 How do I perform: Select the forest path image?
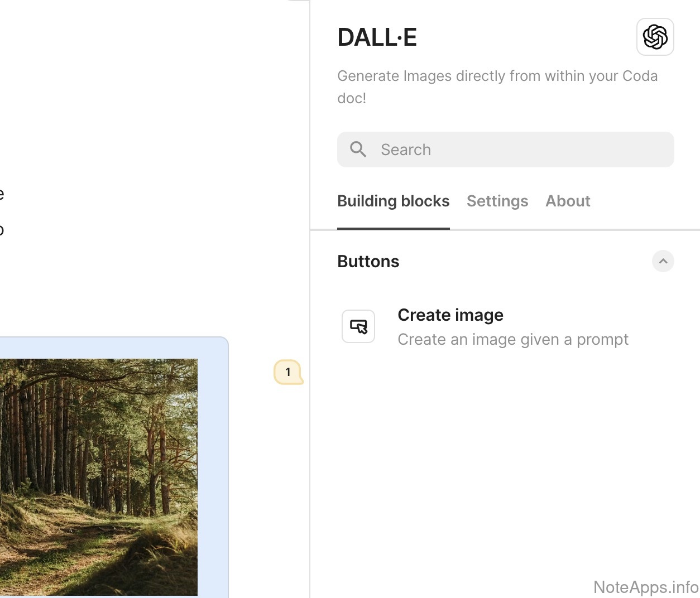click(98, 476)
